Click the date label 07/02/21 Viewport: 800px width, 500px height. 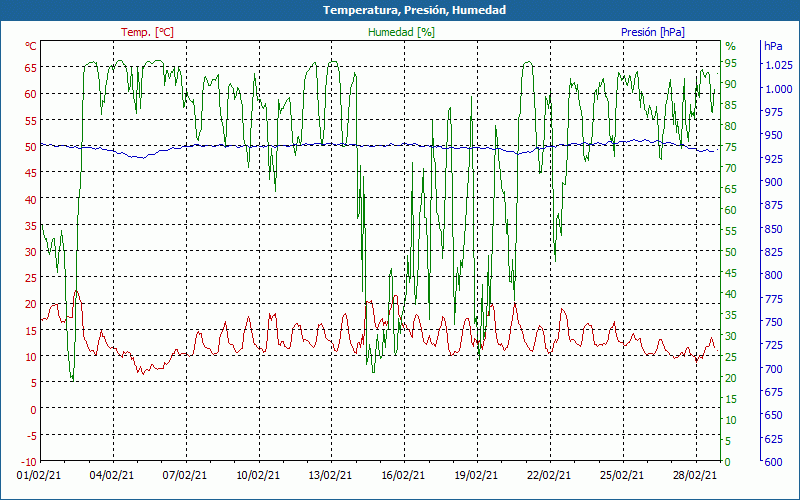[185, 475]
